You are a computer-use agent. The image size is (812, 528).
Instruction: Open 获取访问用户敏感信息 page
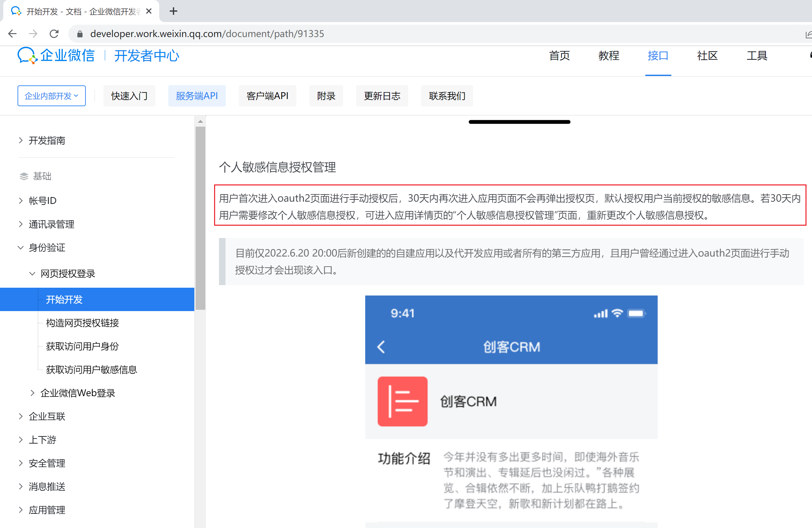pos(91,370)
